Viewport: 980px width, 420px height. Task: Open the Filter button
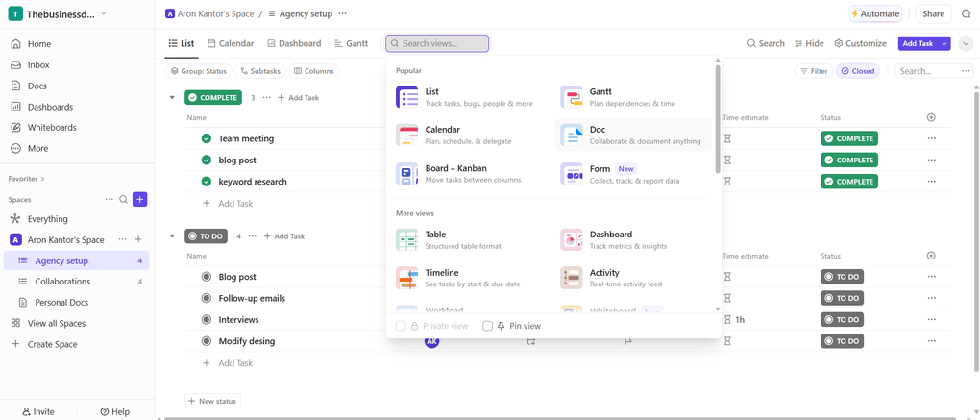tap(813, 71)
